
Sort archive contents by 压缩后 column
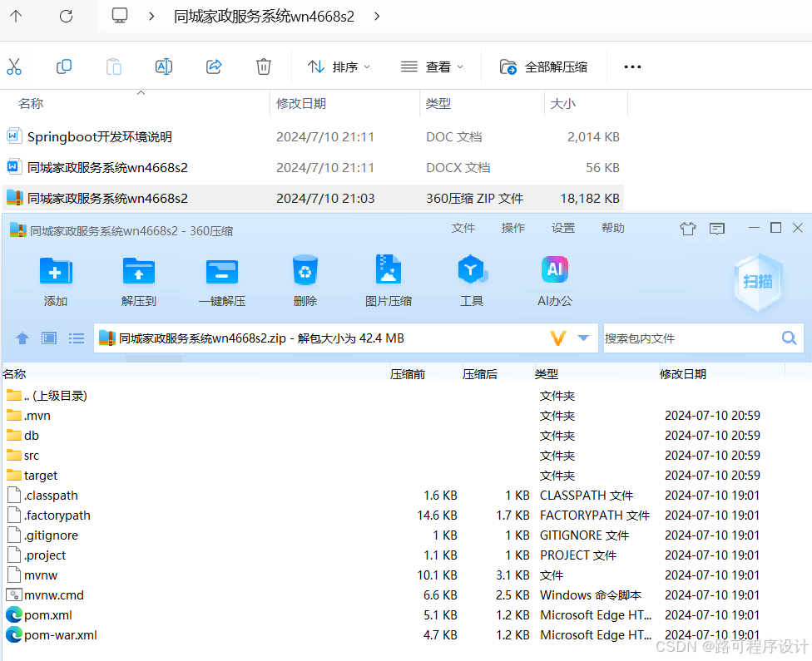480,374
